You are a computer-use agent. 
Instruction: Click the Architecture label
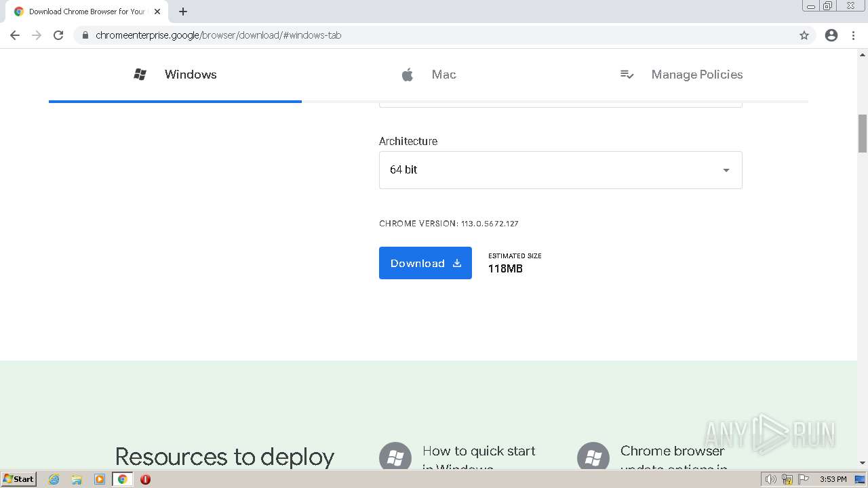tap(408, 141)
